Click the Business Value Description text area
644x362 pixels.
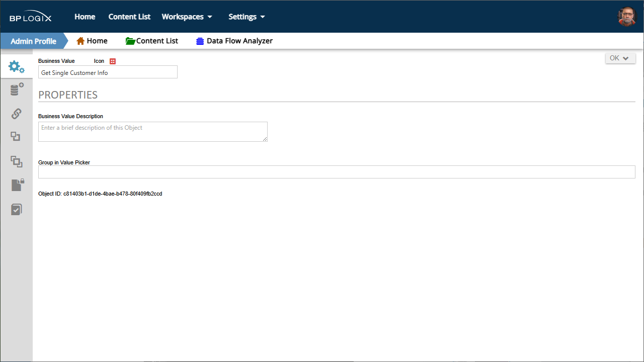153,132
